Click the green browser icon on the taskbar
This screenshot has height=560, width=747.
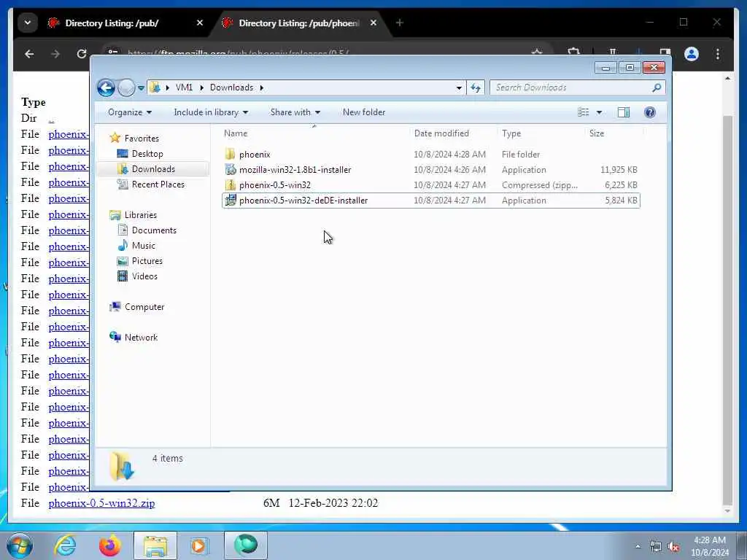click(246, 545)
